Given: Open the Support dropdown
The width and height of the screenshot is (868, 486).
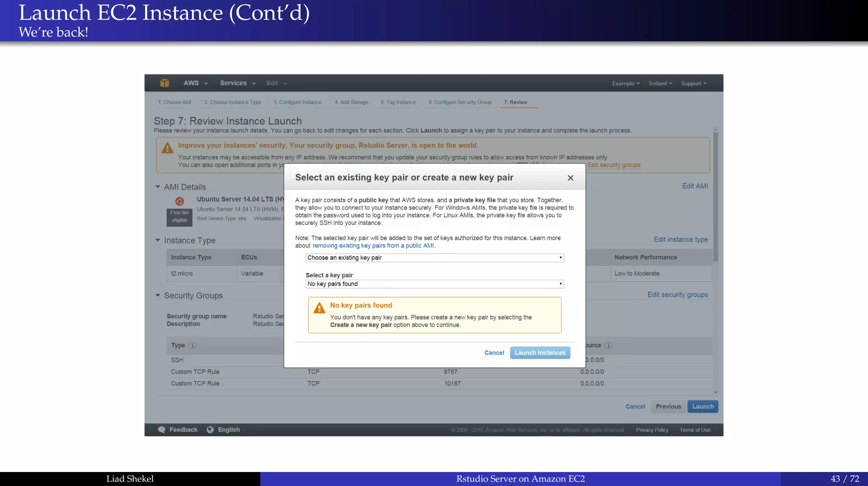Looking at the screenshot, I should pyautogui.click(x=694, y=83).
